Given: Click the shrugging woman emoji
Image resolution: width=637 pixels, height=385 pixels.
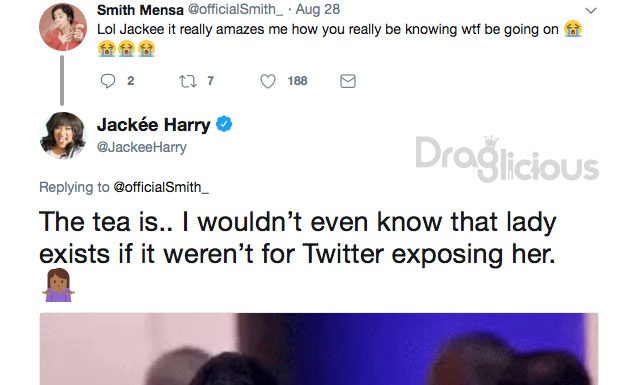Looking at the screenshot, I should tap(58, 286).
